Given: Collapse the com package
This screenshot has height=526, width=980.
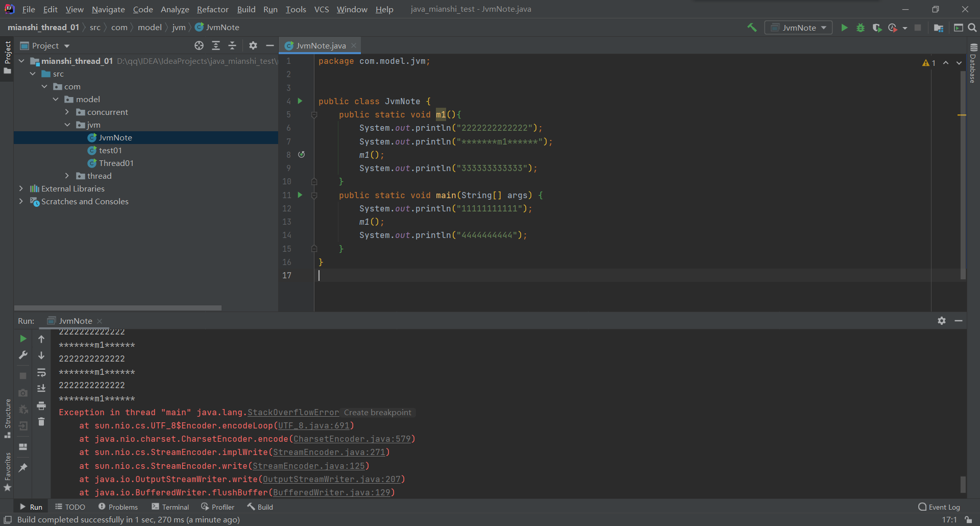Looking at the screenshot, I should click(44, 86).
